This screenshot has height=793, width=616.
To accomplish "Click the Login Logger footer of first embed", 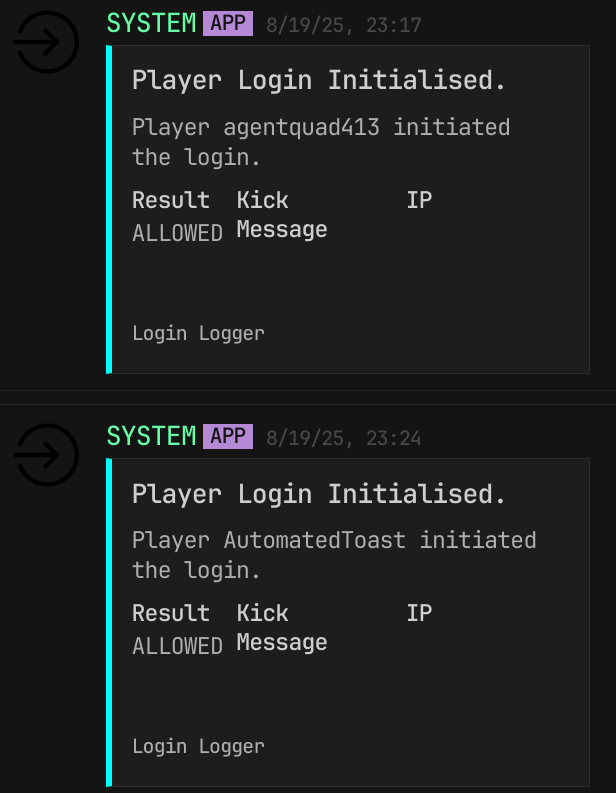I will click(198, 334).
